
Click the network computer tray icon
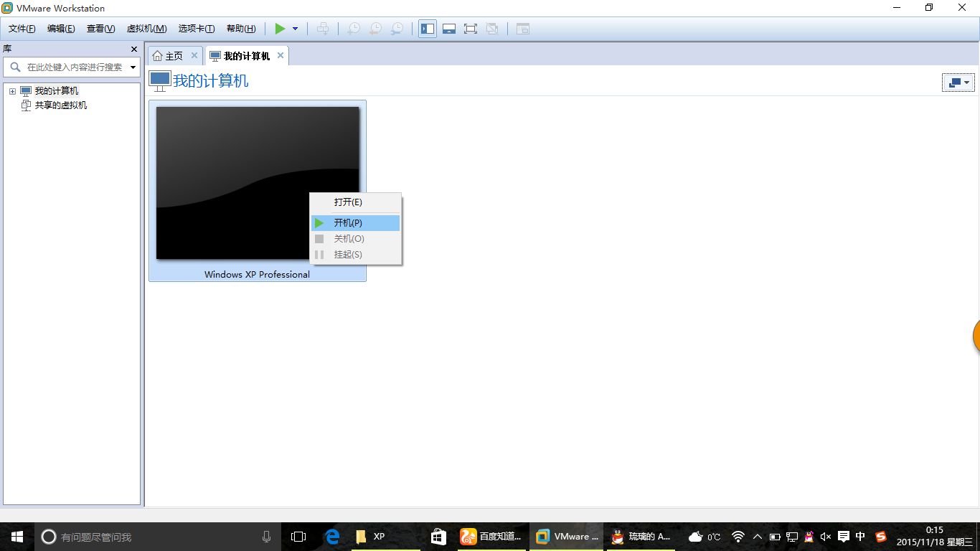point(792,537)
